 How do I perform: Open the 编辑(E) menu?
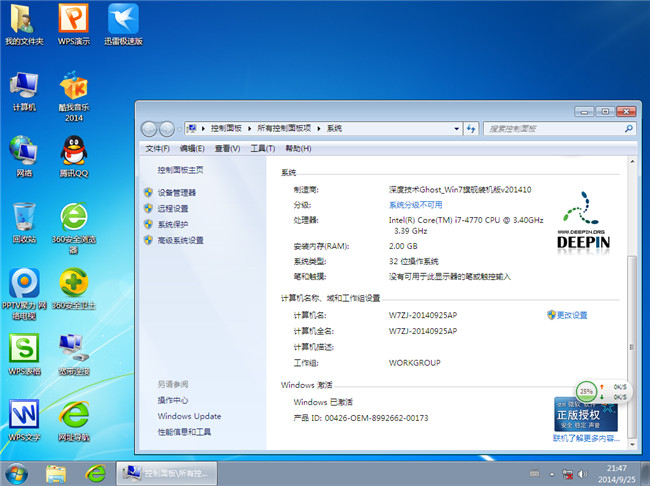point(192,148)
